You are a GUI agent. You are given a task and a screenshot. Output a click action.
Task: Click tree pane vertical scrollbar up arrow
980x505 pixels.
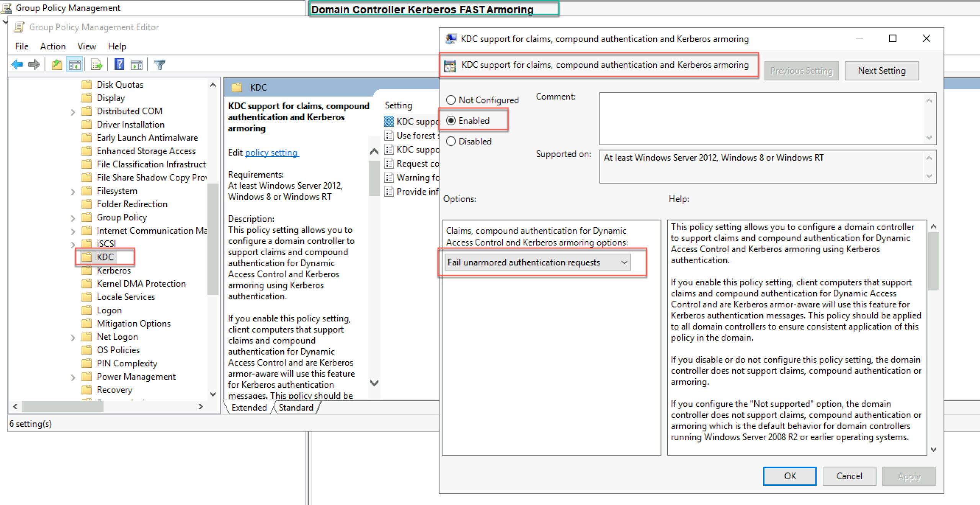coord(213,85)
